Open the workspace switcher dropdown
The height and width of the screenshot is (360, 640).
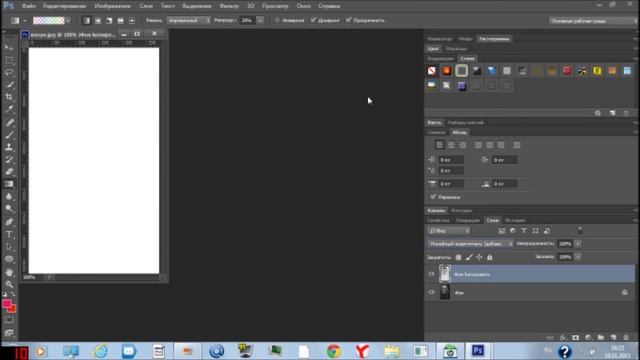point(593,21)
